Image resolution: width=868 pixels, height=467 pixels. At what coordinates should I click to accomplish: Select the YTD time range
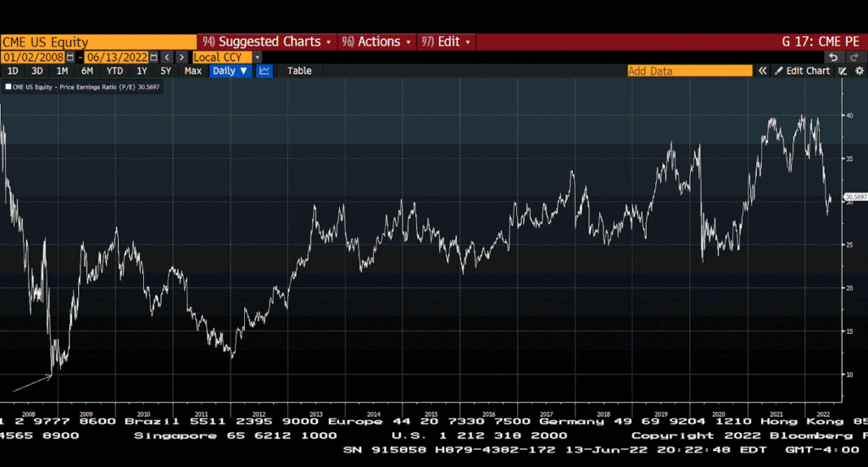click(x=114, y=71)
